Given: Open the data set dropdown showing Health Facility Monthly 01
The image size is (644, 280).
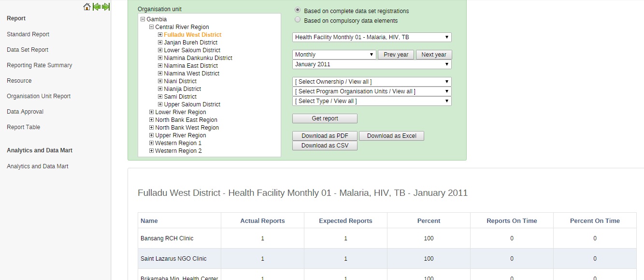Looking at the screenshot, I should tap(372, 37).
